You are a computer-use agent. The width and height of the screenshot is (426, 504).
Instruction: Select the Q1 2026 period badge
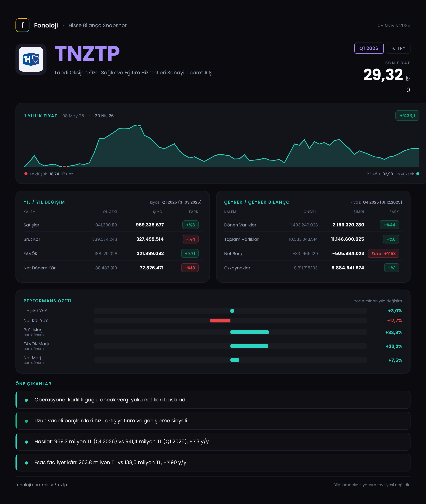coord(369,48)
